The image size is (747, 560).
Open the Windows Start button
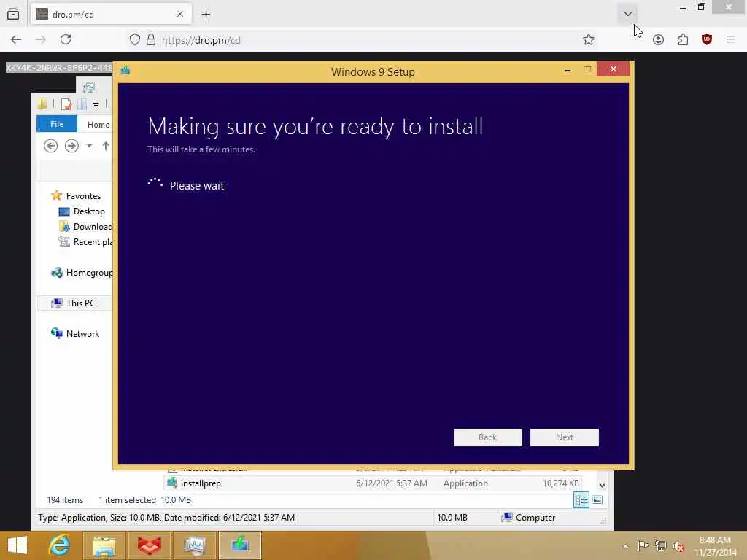tap(18, 545)
